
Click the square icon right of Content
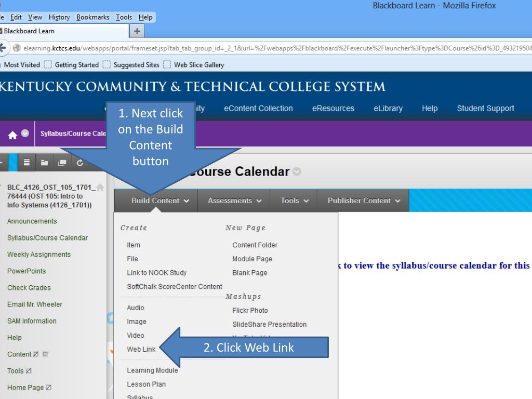coord(45,354)
